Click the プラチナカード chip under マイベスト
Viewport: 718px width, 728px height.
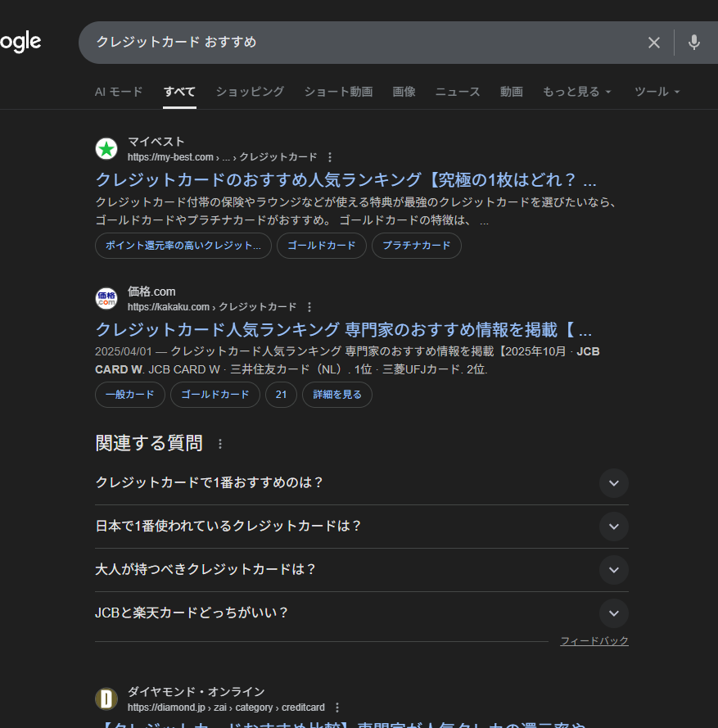416,246
